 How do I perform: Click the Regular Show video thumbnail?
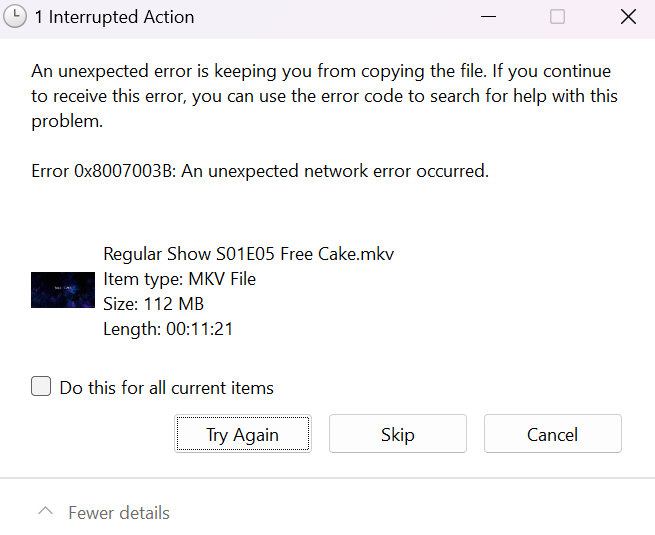pos(63,290)
